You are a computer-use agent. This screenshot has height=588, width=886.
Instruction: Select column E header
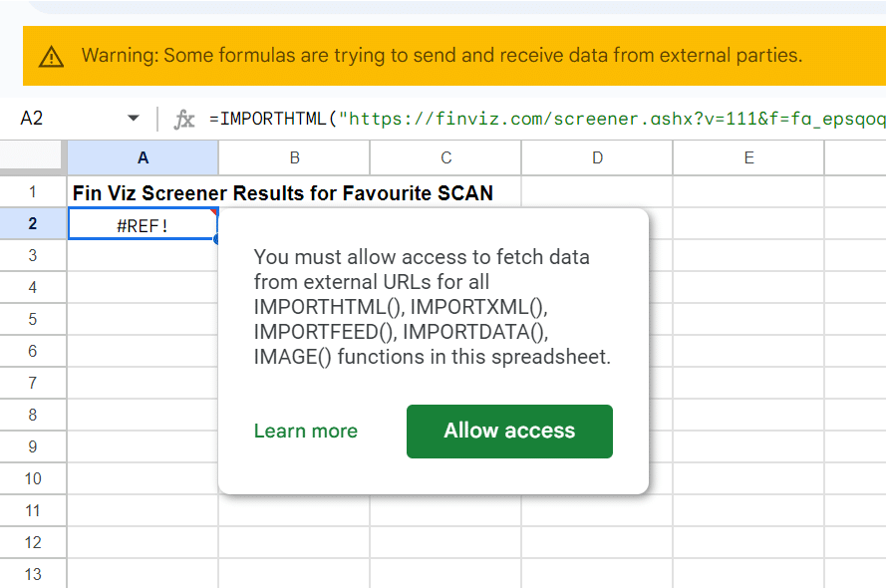[x=747, y=156]
